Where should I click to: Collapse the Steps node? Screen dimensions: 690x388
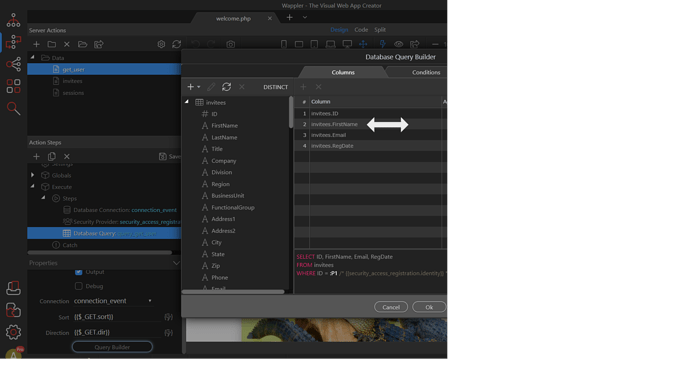pyautogui.click(x=43, y=198)
